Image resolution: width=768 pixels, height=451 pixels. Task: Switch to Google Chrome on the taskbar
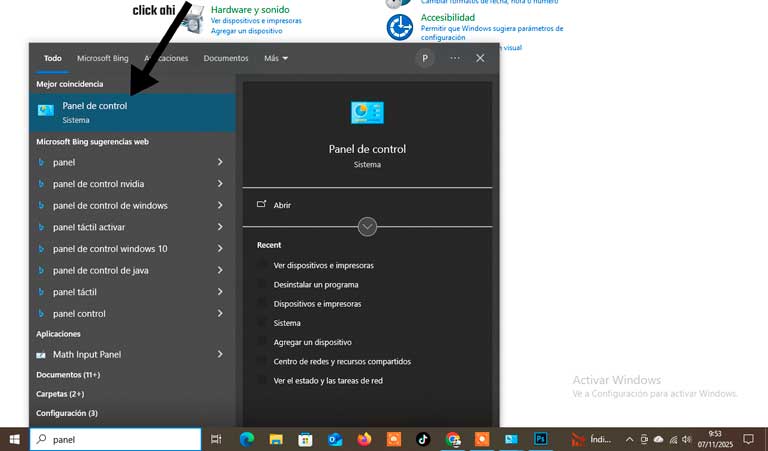(453, 439)
